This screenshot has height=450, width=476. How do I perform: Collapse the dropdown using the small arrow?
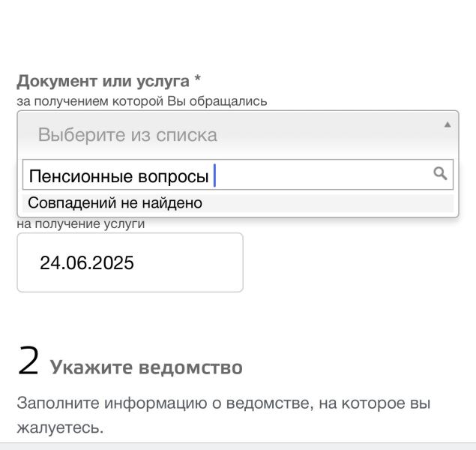[x=448, y=124]
